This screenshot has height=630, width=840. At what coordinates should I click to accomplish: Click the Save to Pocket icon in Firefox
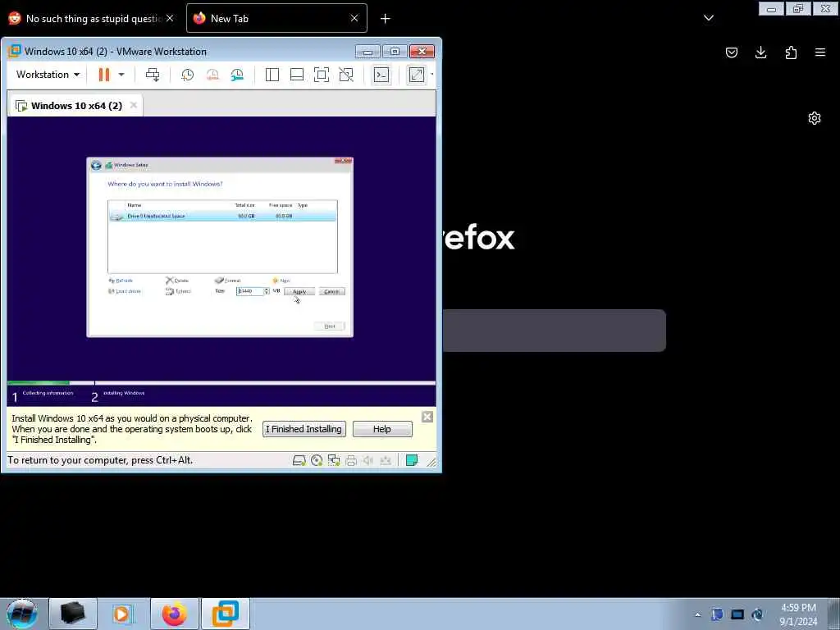click(731, 52)
